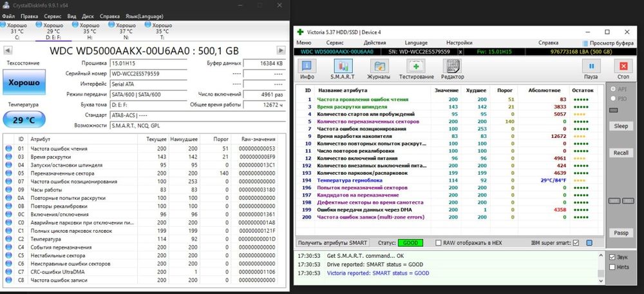Open the Вид menu in CrystalDiskInfo

tap(72, 17)
